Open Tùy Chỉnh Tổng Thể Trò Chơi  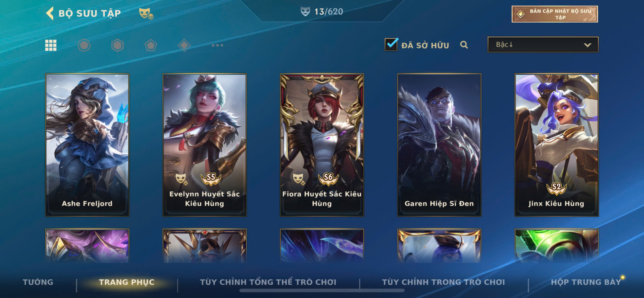click(268, 282)
